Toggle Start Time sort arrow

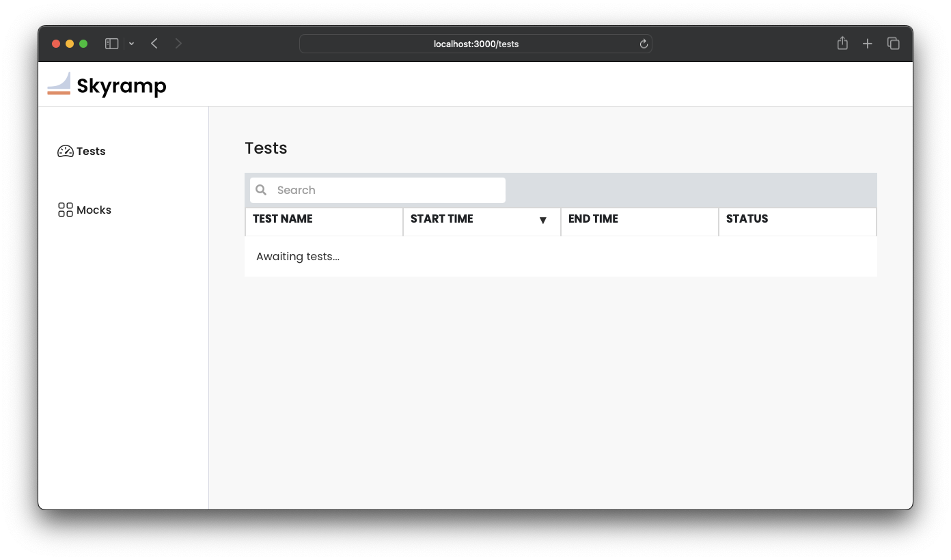543,220
